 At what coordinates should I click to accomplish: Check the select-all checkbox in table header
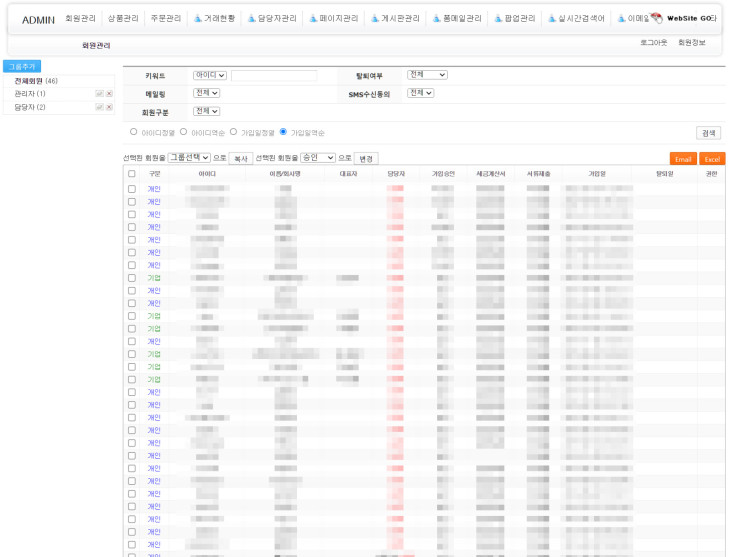click(132, 173)
